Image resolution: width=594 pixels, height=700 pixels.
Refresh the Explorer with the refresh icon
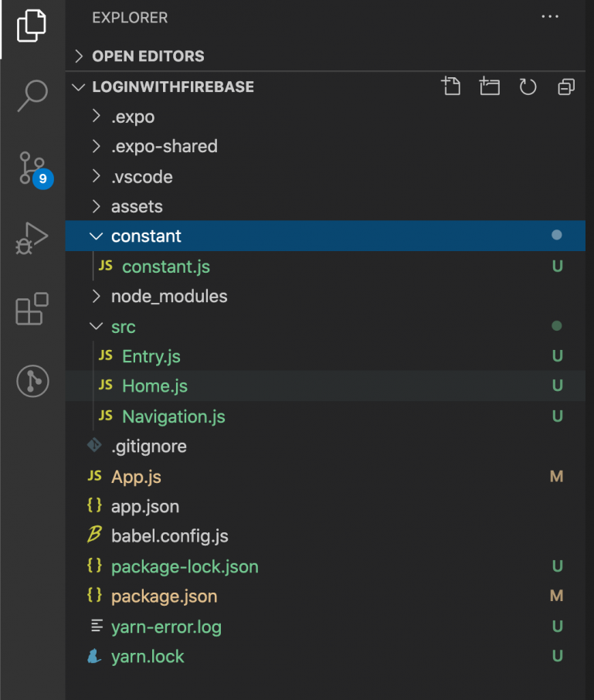tap(528, 87)
